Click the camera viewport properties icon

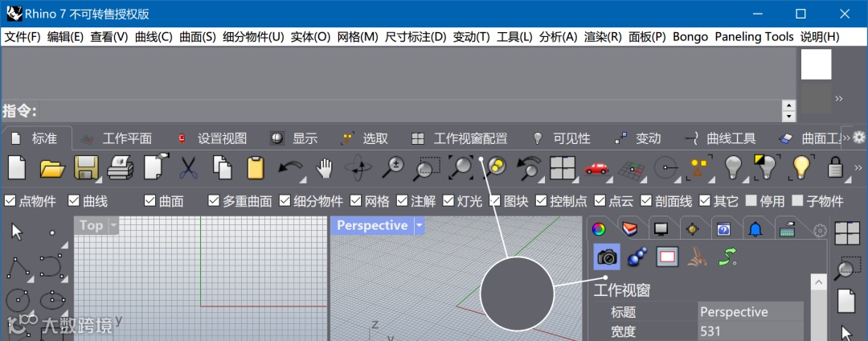click(608, 257)
